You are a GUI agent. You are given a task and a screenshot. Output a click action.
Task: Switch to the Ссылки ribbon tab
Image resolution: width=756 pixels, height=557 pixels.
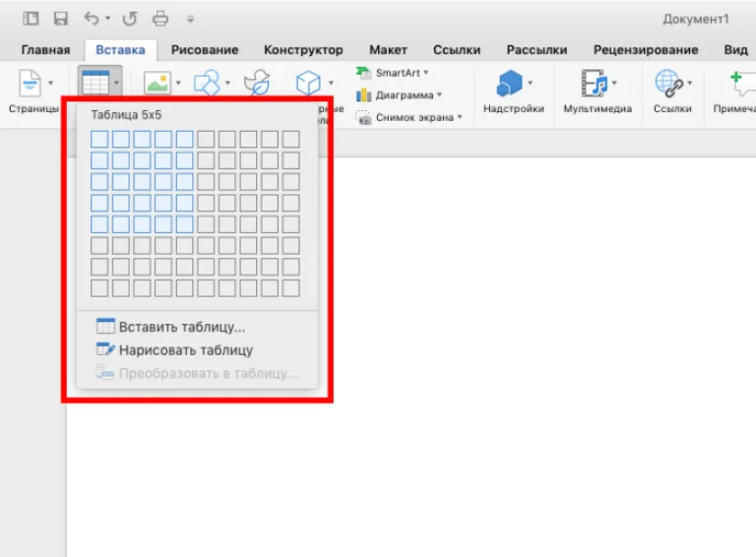click(457, 50)
